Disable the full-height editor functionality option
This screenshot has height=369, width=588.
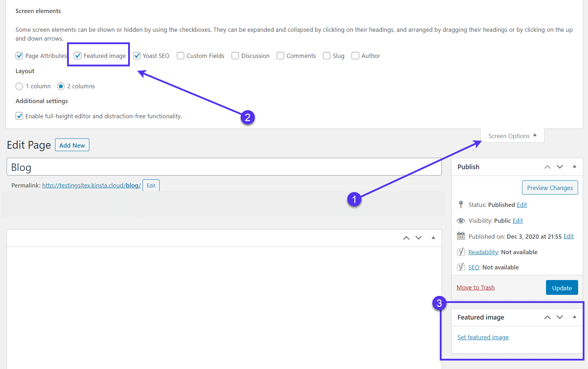coord(19,116)
